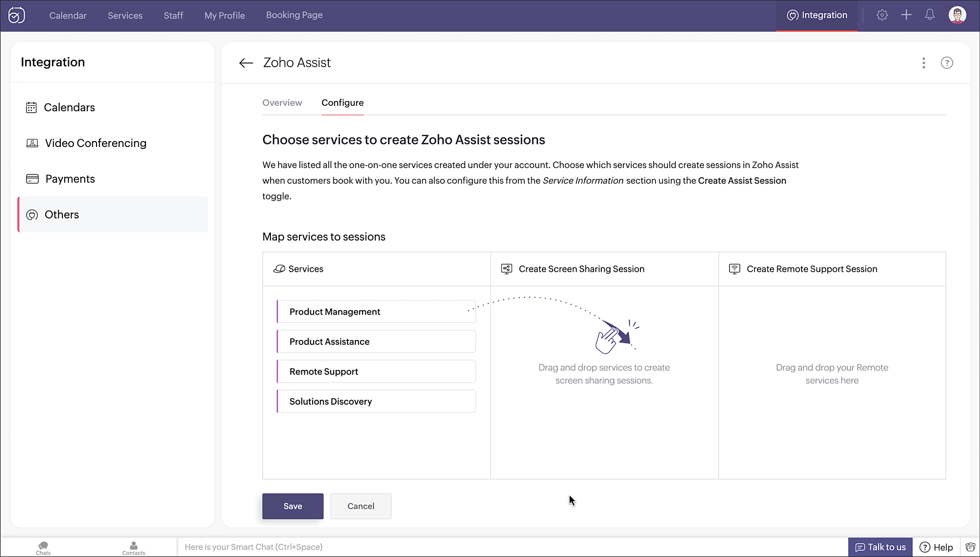Select the Solutions Discovery service card
The image size is (980, 557).
(x=376, y=401)
